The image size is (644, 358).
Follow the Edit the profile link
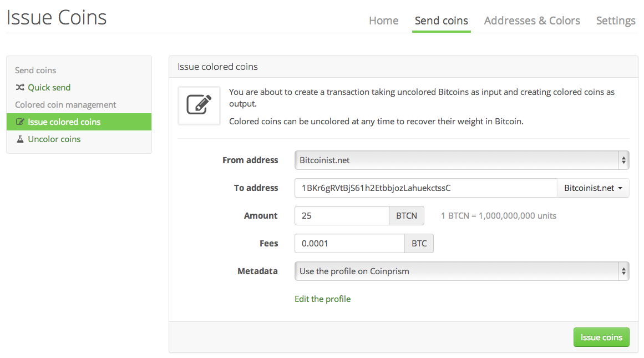(322, 299)
